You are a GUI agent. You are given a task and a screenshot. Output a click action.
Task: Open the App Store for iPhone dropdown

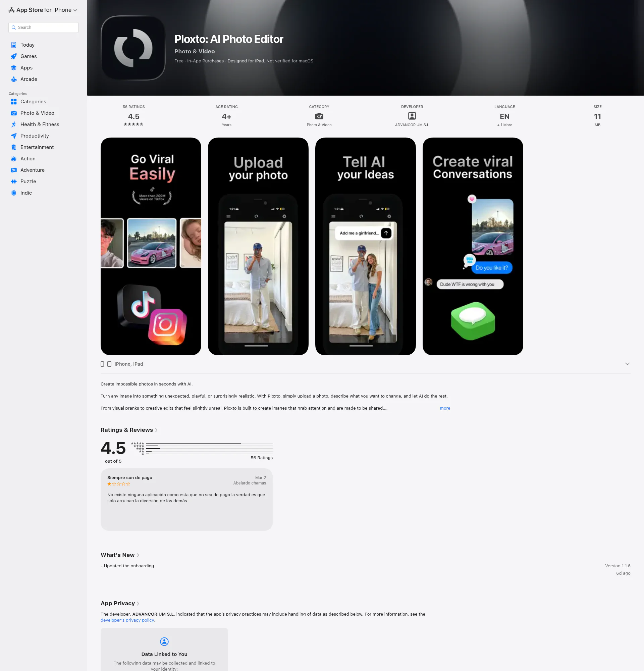click(x=43, y=10)
